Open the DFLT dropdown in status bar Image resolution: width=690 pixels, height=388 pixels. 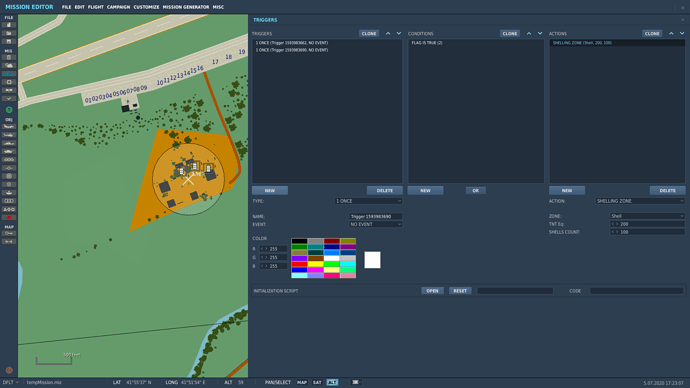[x=11, y=383]
